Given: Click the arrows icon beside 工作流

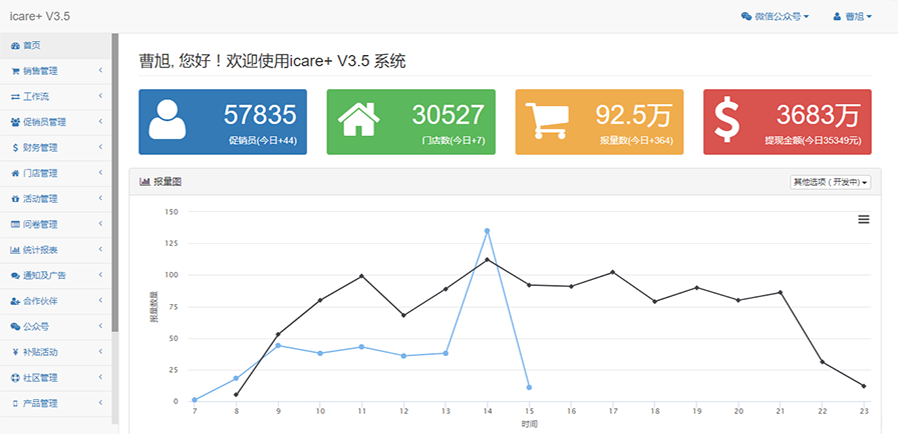Looking at the screenshot, I should (x=15, y=97).
